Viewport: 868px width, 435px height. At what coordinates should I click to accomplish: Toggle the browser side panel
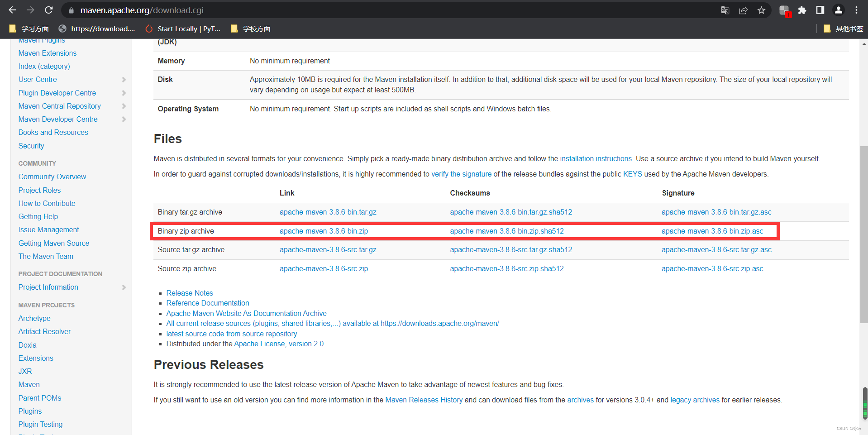820,10
